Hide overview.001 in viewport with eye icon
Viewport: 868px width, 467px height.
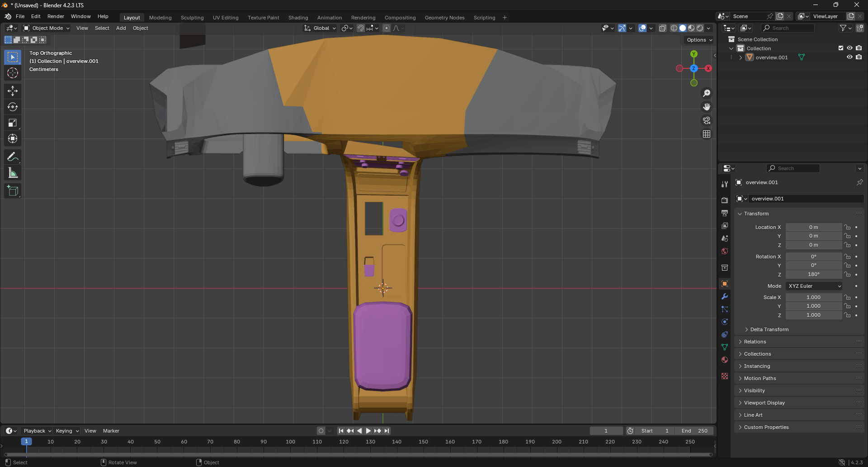(849, 57)
